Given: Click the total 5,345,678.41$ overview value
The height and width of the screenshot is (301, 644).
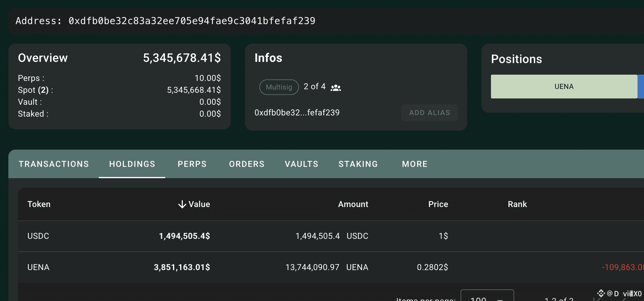Looking at the screenshot, I should coord(182,58).
